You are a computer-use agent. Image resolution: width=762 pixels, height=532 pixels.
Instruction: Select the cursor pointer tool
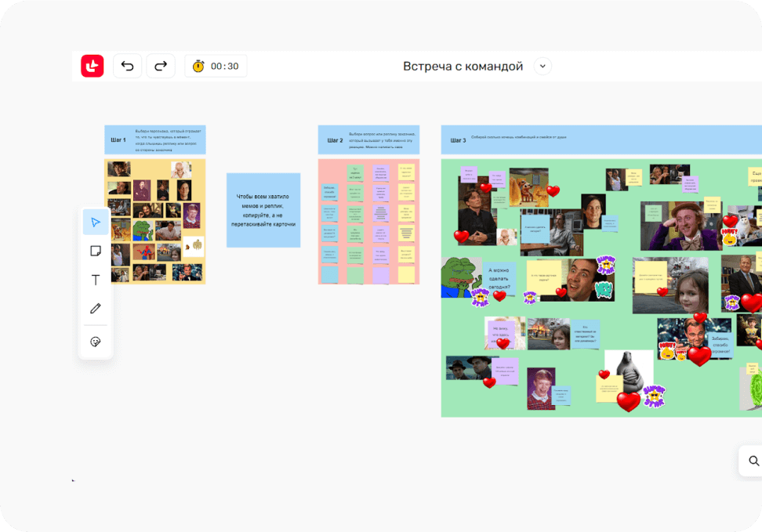96,223
